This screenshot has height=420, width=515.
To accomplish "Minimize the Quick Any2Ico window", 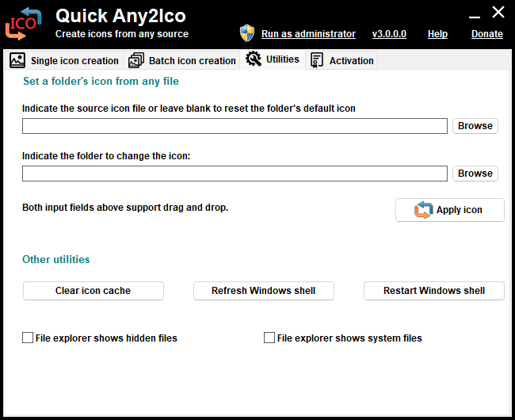I will [x=475, y=16].
